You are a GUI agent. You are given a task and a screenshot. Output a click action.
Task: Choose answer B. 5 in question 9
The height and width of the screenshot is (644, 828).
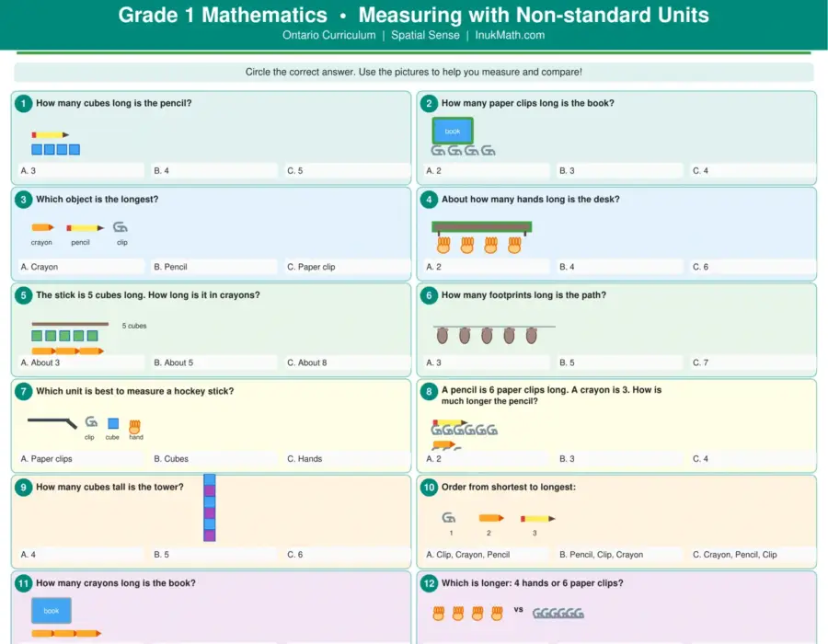pos(213,554)
